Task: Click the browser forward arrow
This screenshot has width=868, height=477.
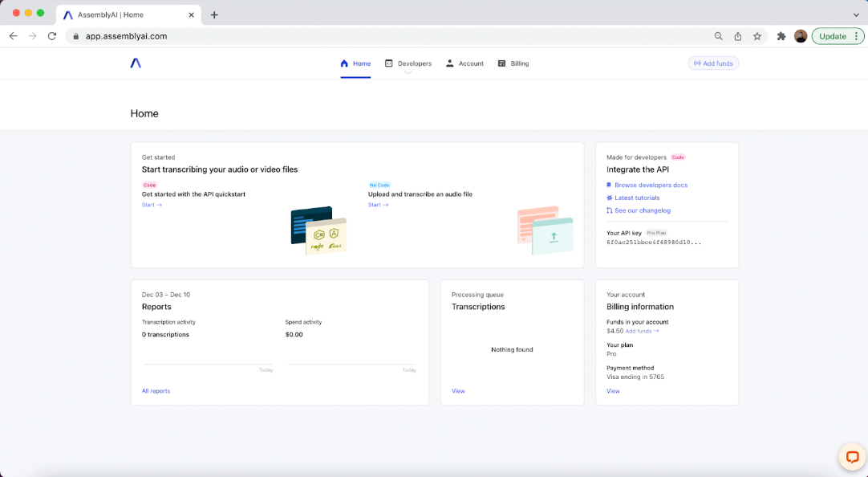Action: pyautogui.click(x=33, y=36)
